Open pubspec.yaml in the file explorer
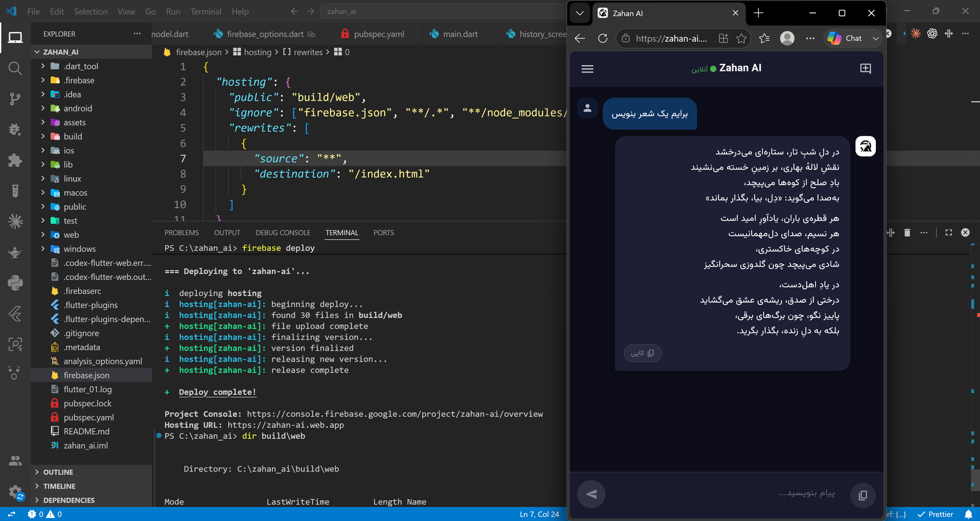980x521 pixels. [89, 417]
